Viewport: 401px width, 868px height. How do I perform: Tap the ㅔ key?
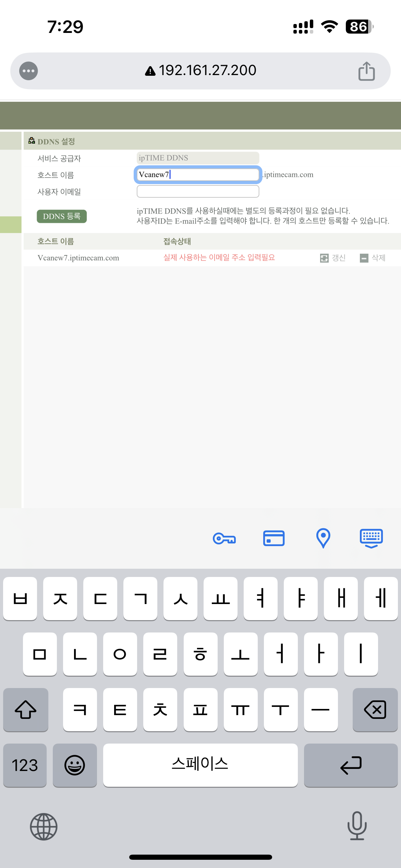click(x=381, y=599)
